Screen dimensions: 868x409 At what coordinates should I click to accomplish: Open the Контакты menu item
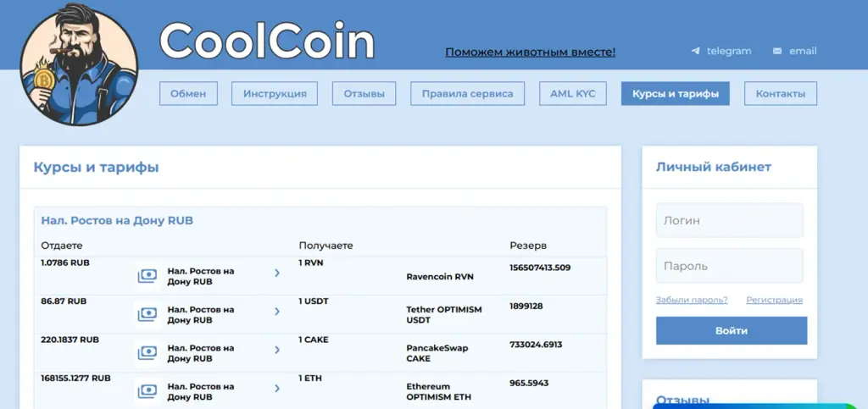(x=781, y=93)
